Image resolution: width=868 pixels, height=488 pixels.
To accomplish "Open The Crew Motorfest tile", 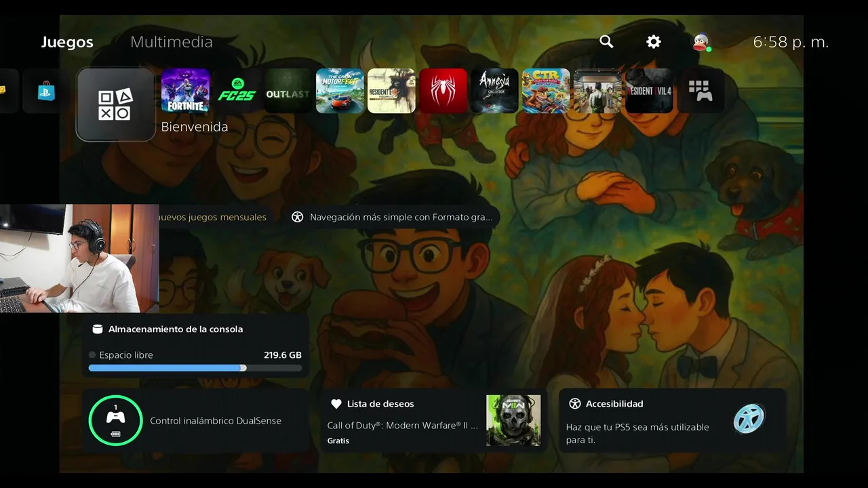I will pyautogui.click(x=340, y=91).
